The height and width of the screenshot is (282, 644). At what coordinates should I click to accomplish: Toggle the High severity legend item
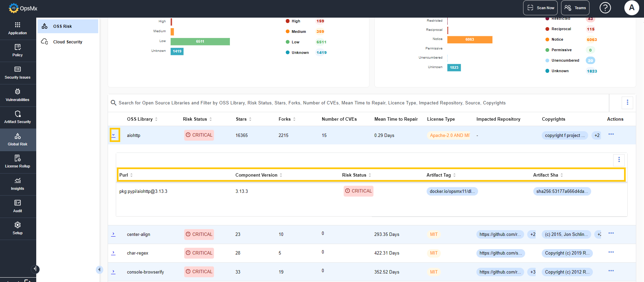point(296,21)
